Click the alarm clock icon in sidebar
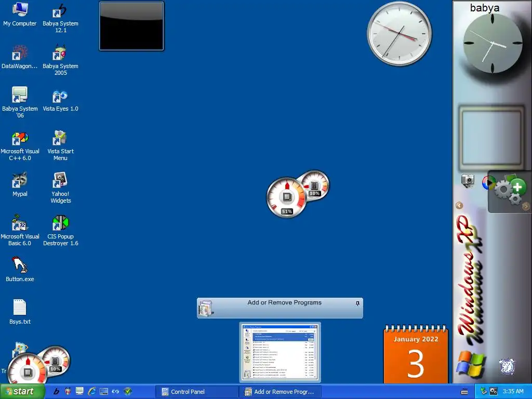The image size is (532, 399). coord(507,366)
